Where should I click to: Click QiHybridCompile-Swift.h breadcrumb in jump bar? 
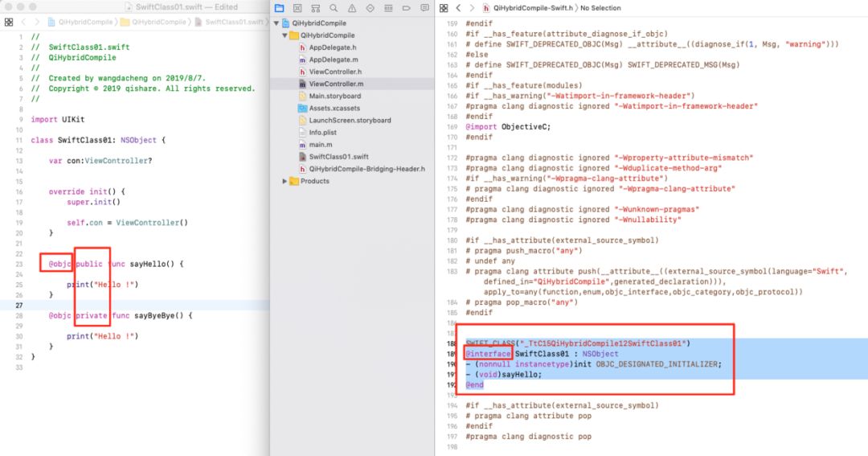533,8
